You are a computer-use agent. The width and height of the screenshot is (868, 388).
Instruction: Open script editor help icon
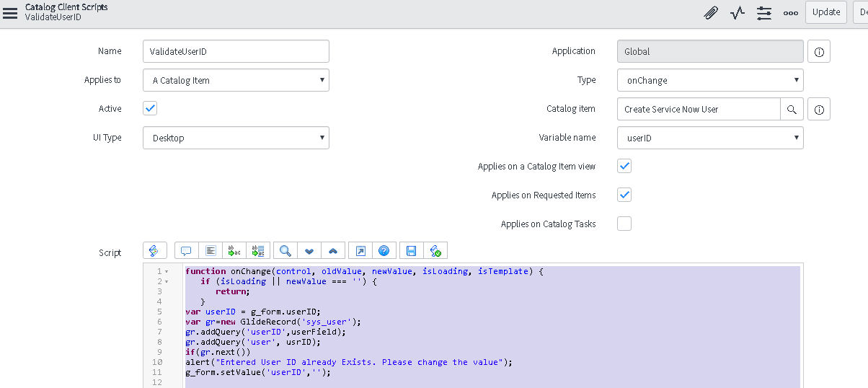[384, 250]
